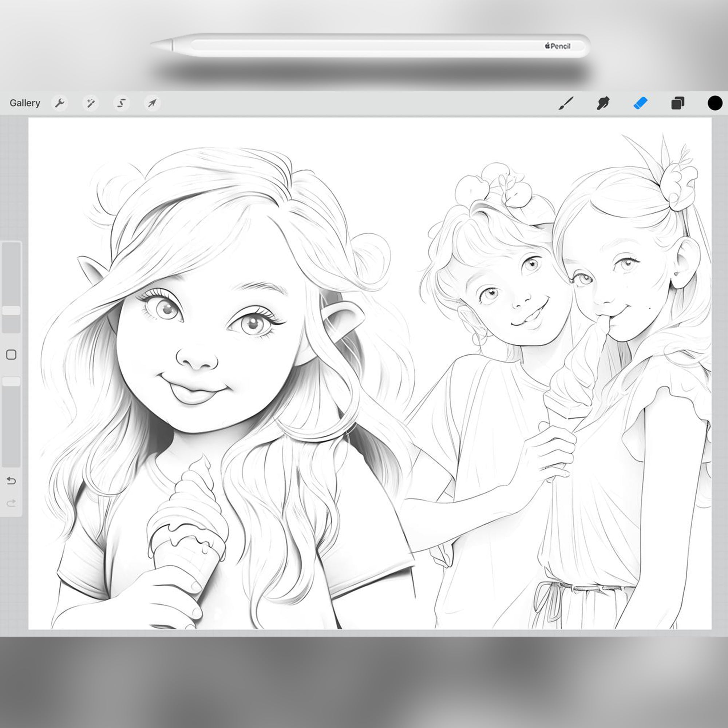Tap the active blue Eraser tool
This screenshot has width=728, height=728.
click(641, 103)
